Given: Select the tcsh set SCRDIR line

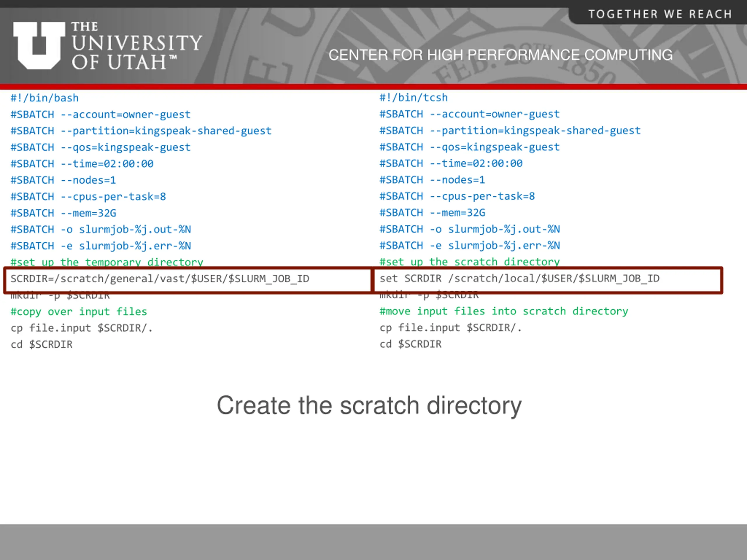Looking at the screenshot, I should click(x=519, y=279).
